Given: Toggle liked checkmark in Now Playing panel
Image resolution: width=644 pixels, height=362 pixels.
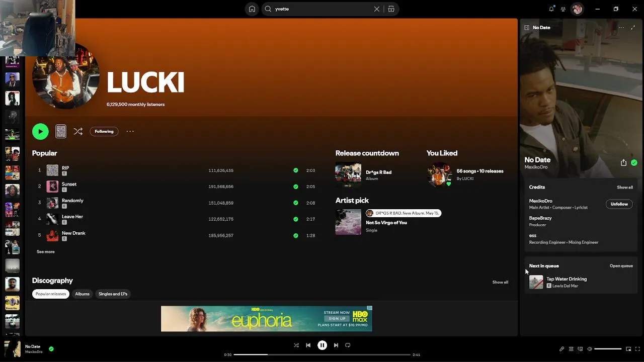Looking at the screenshot, I should click(634, 162).
